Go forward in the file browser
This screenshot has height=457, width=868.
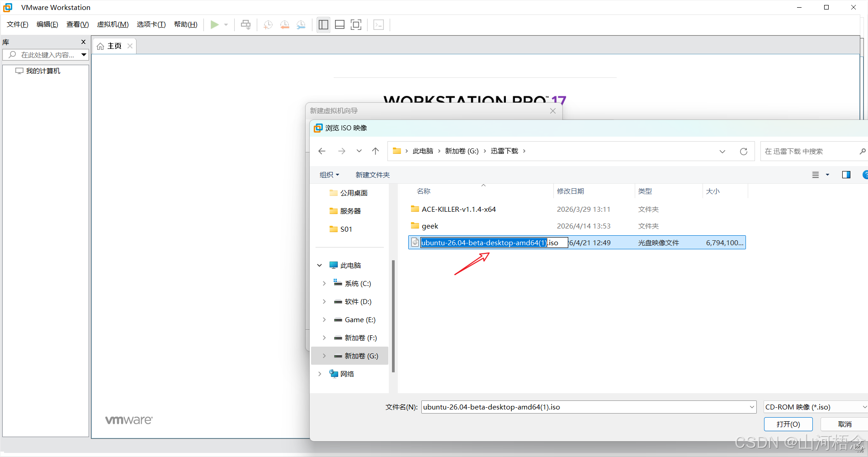click(342, 151)
